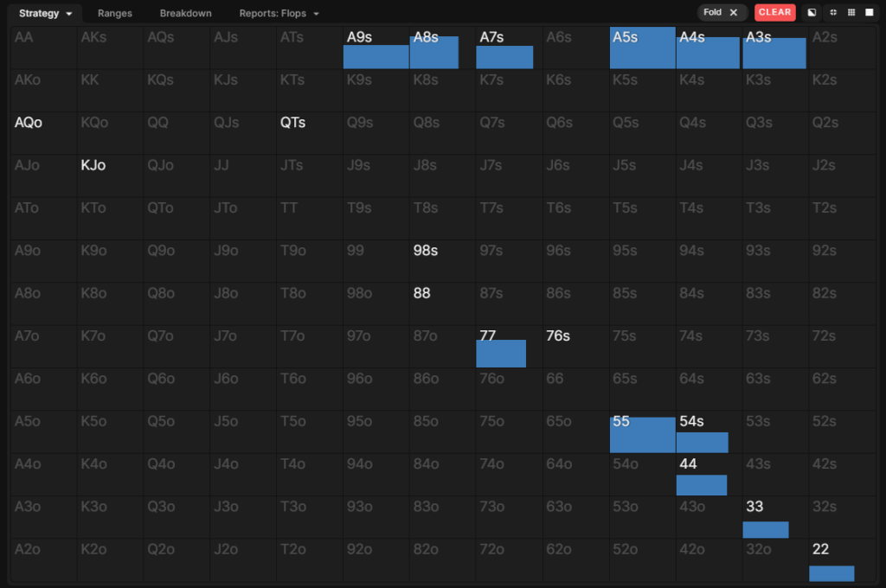Select the KJo hand cell
Image resolution: width=886 pixels, height=588 pixels.
110,176
